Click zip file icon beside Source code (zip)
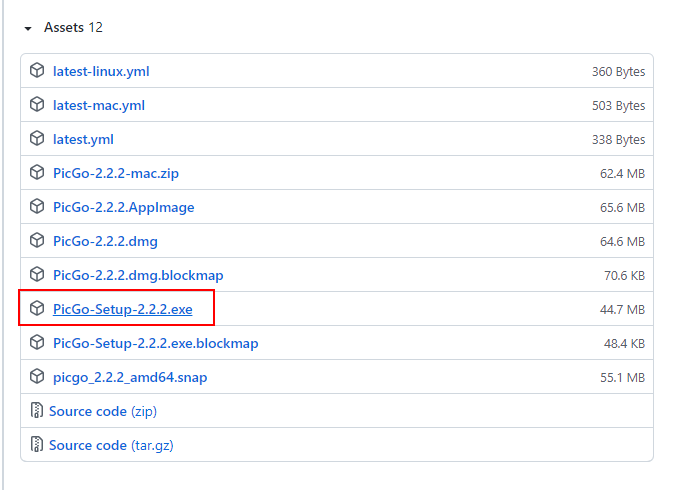Viewport: 686px width, 490px height. [36, 411]
